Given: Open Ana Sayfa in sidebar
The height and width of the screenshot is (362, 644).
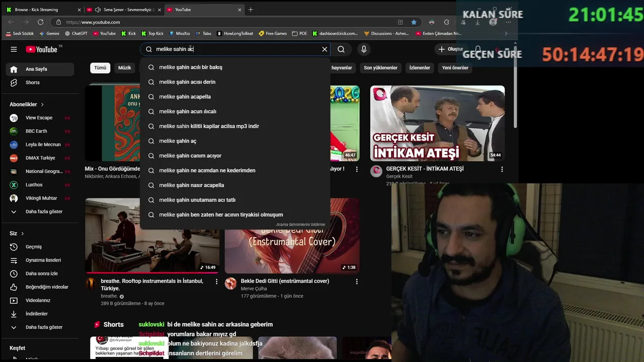Looking at the screenshot, I should coord(40,69).
